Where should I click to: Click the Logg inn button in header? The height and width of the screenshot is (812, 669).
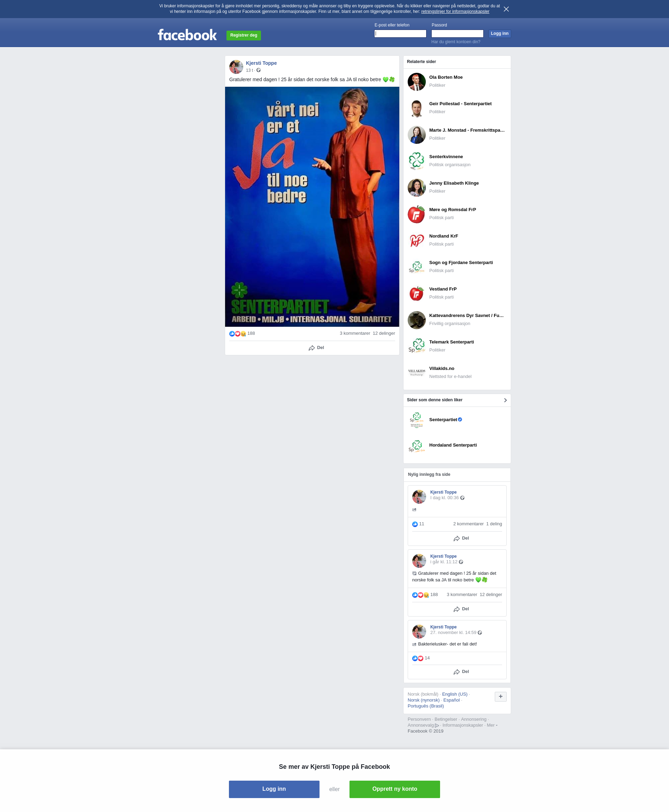tap(499, 33)
